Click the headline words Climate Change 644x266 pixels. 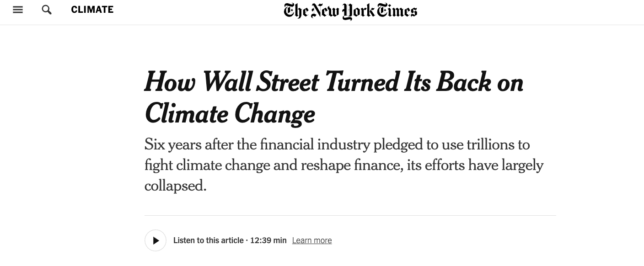coord(230,113)
